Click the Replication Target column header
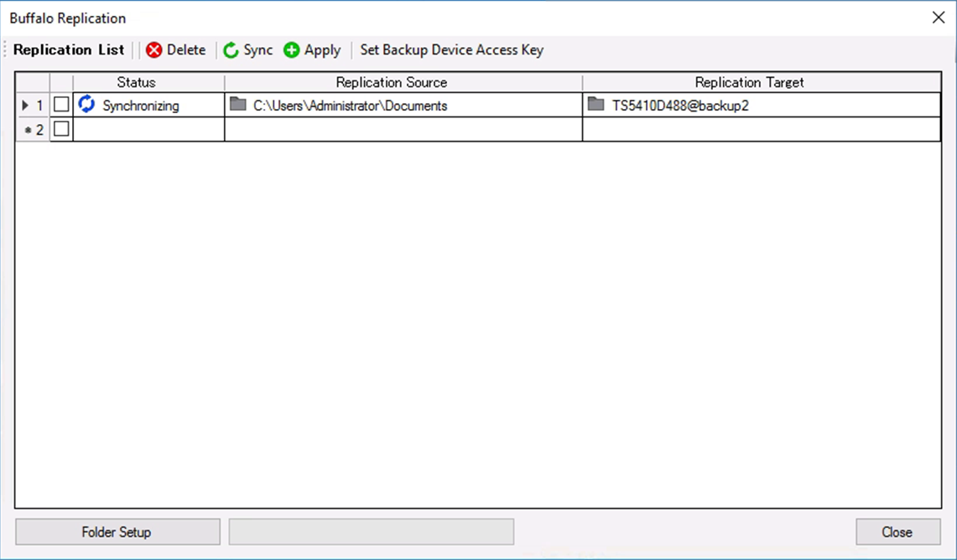The image size is (957, 560). pyautogui.click(x=749, y=82)
